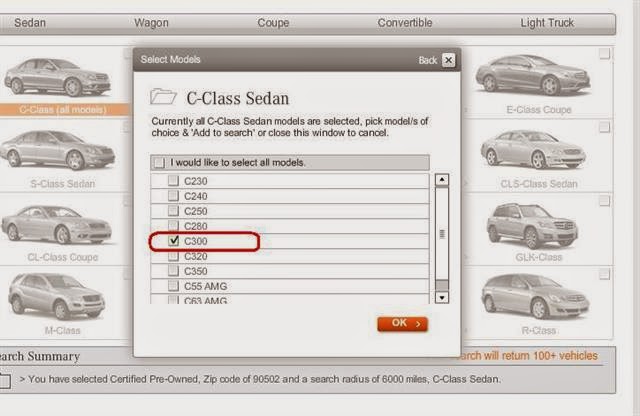
Task: Close the Select Models dialog with X
Action: click(448, 60)
